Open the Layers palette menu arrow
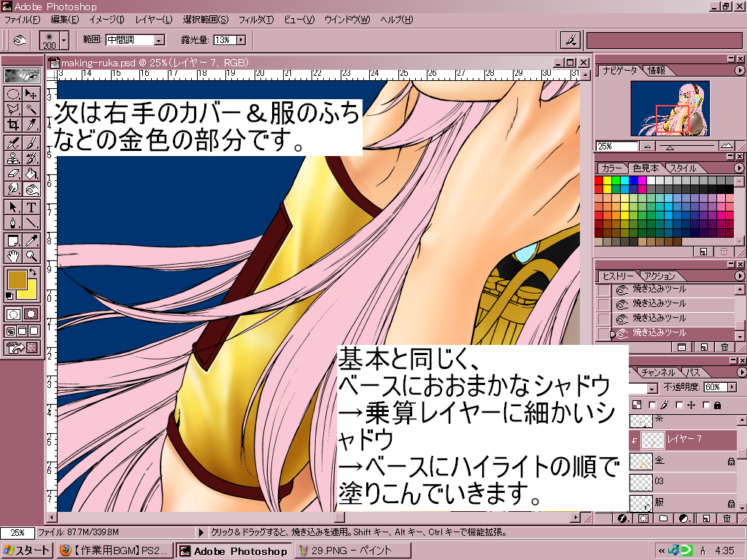The width and height of the screenshot is (747, 560). 741,372
